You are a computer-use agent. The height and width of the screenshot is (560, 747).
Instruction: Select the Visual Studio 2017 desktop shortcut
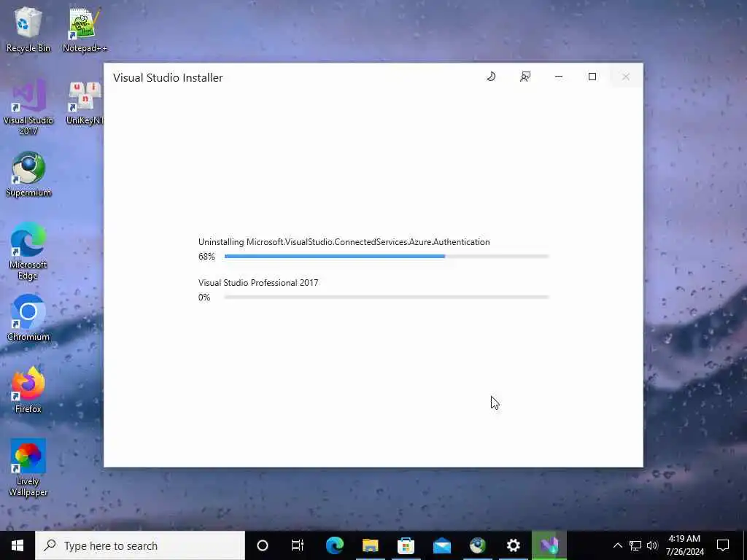point(28,108)
